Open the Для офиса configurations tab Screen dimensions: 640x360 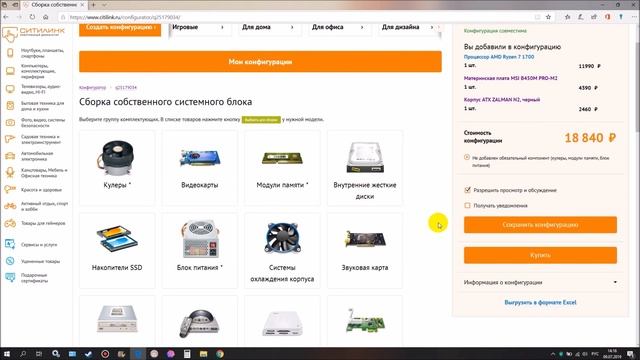(340, 27)
